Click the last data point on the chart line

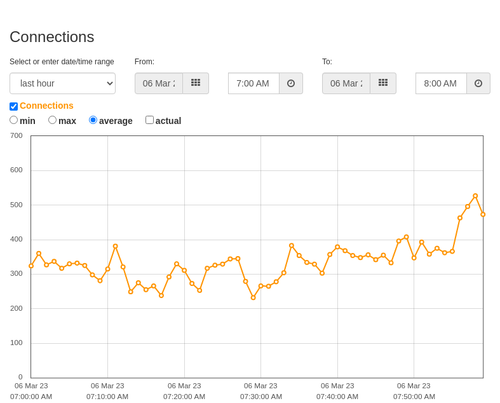tap(483, 214)
